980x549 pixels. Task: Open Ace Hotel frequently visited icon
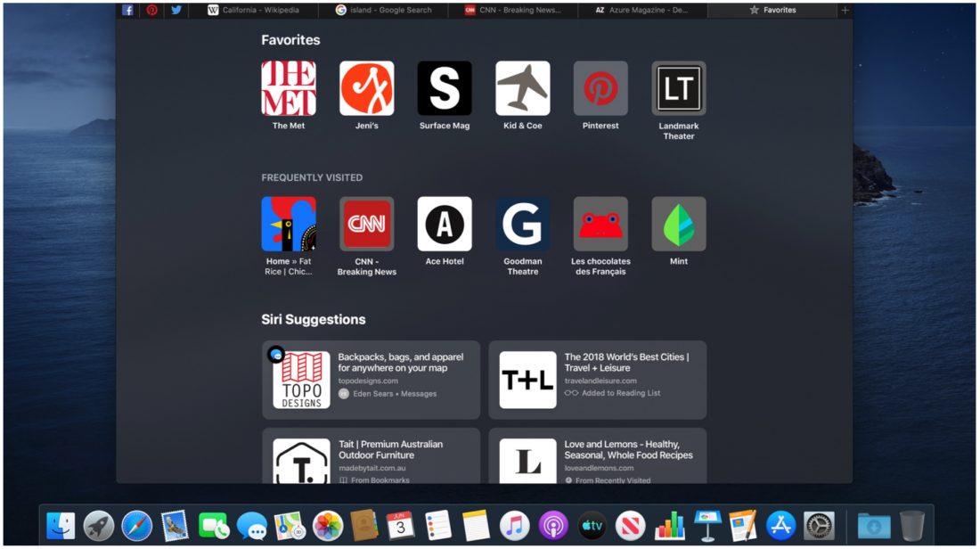(x=445, y=224)
